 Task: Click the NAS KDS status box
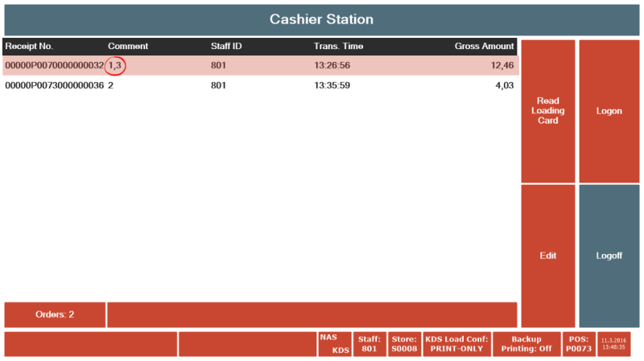335,344
